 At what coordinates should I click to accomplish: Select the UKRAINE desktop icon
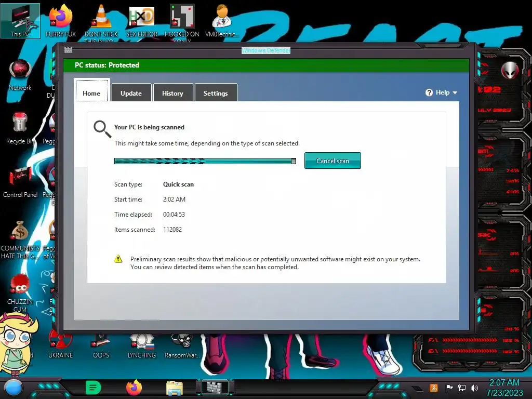click(x=60, y=344)
